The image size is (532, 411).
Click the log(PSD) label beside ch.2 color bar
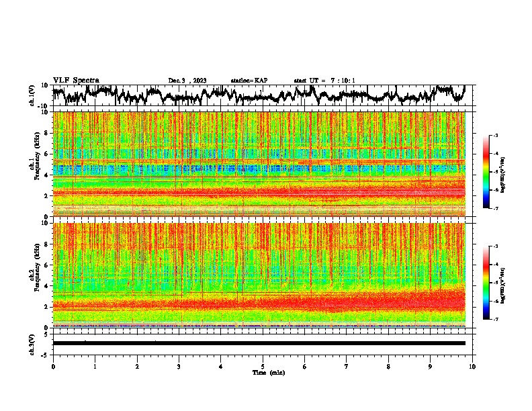click(502, 285)
